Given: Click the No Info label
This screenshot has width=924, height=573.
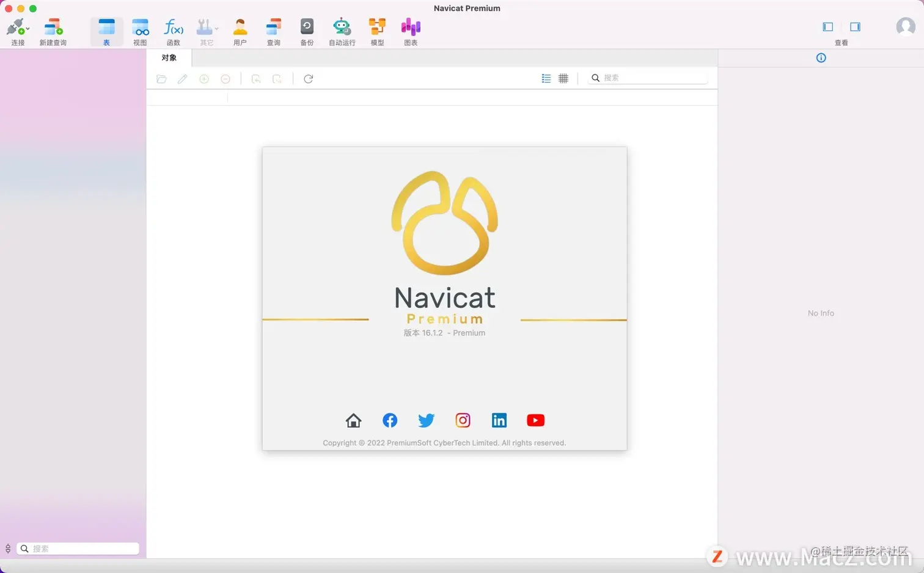Looking at the screenshot, I should click(821, 313).
